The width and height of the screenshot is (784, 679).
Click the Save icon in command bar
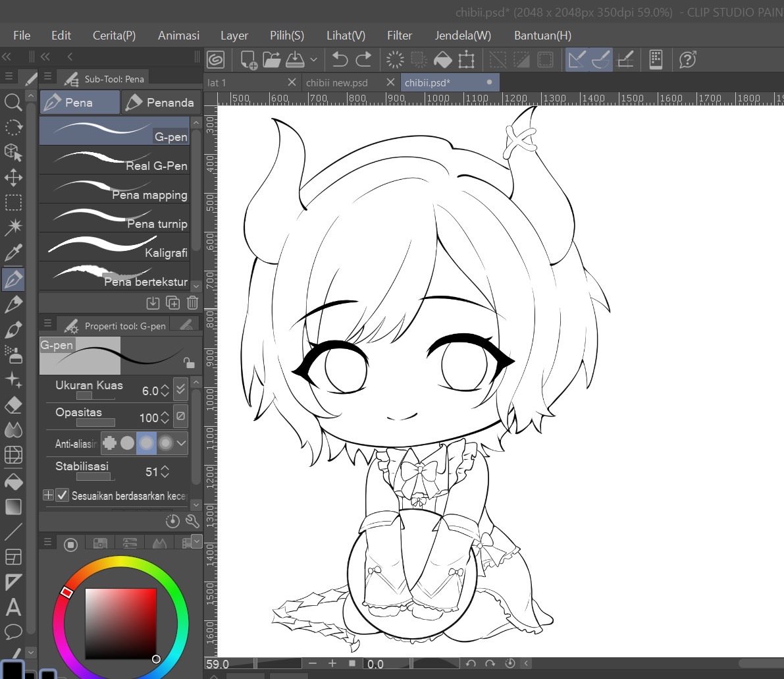pyautogui.click(x=295, y=59)
